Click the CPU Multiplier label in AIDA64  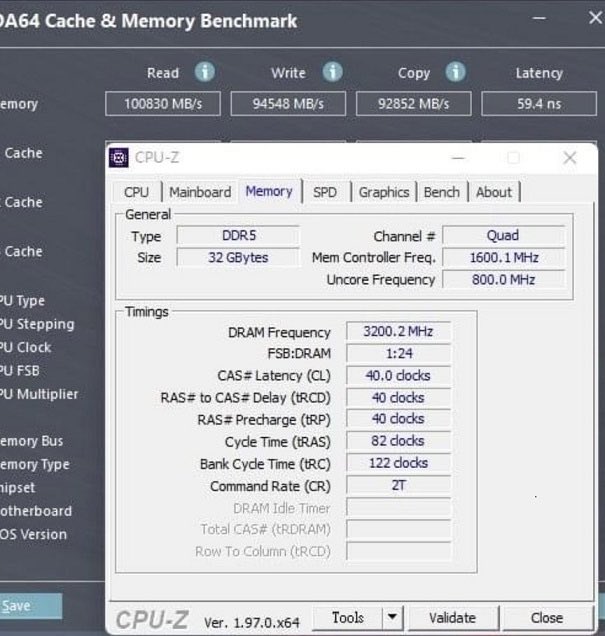pos(39,394)
